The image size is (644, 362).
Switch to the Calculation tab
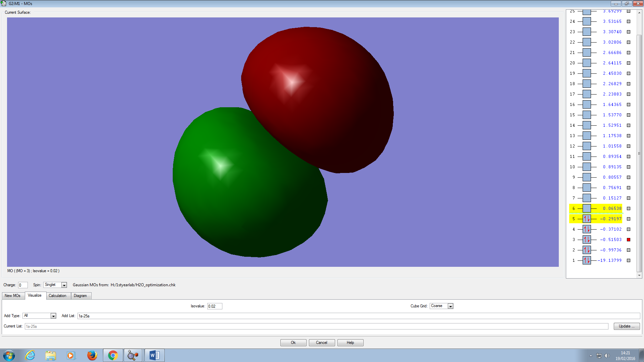click(x=57, y=296)
